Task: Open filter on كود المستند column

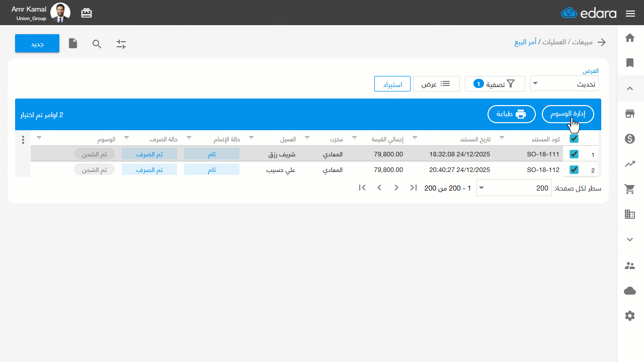Action: click(x=502, y=137)
